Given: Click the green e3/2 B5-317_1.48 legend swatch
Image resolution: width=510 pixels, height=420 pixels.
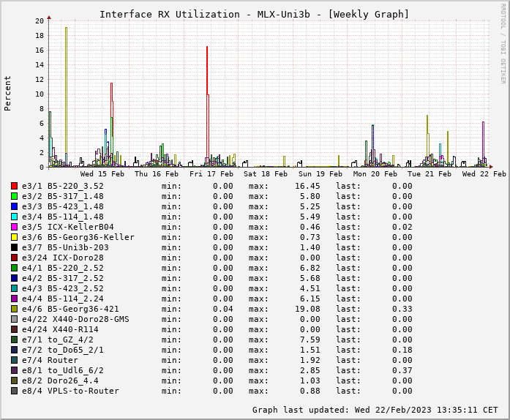Looking at the screenshot, I should pyautogui.click(x=14, y=196).
